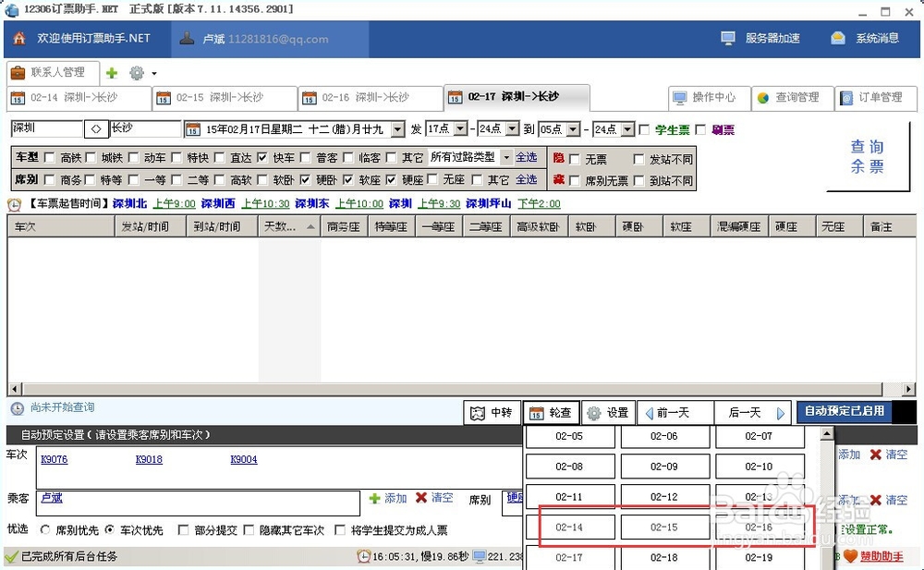Click the 刷票 ticket-grabbing icon
The height and width of the screenshot is (570, 924).
click(723, 129)
